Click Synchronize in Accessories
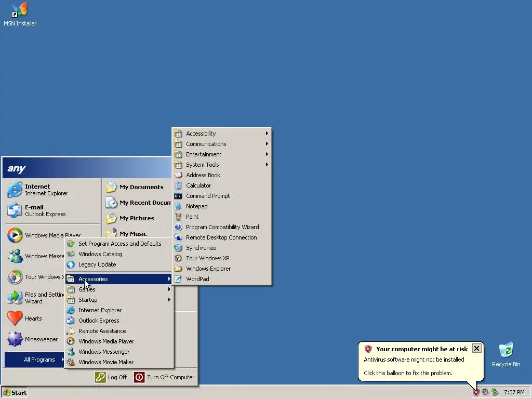 tap(221, 248)
